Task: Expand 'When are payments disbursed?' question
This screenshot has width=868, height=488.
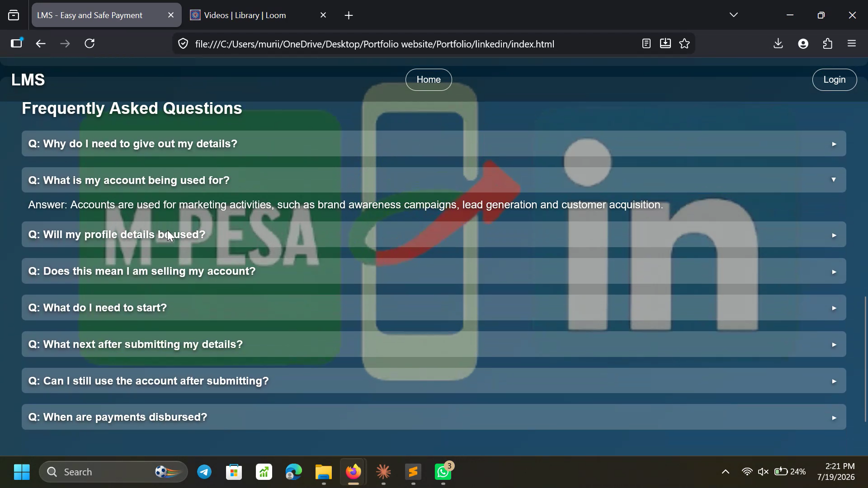Action: click(434, 417)
